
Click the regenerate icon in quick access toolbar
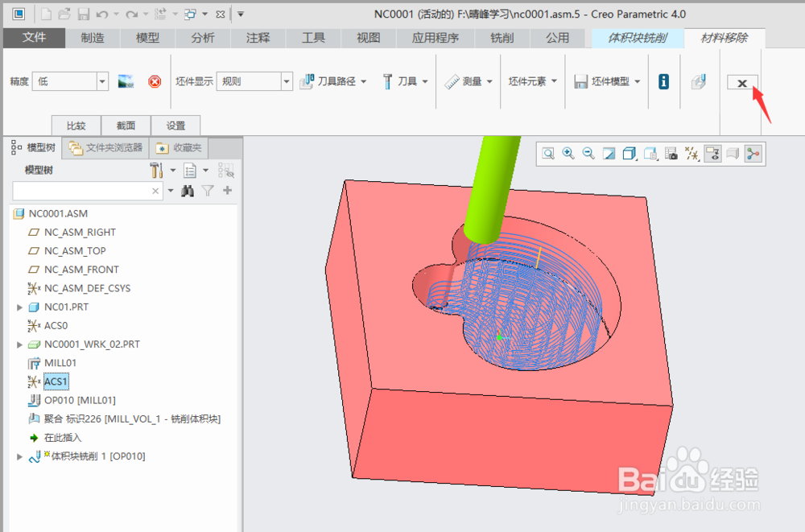(160, 14)
